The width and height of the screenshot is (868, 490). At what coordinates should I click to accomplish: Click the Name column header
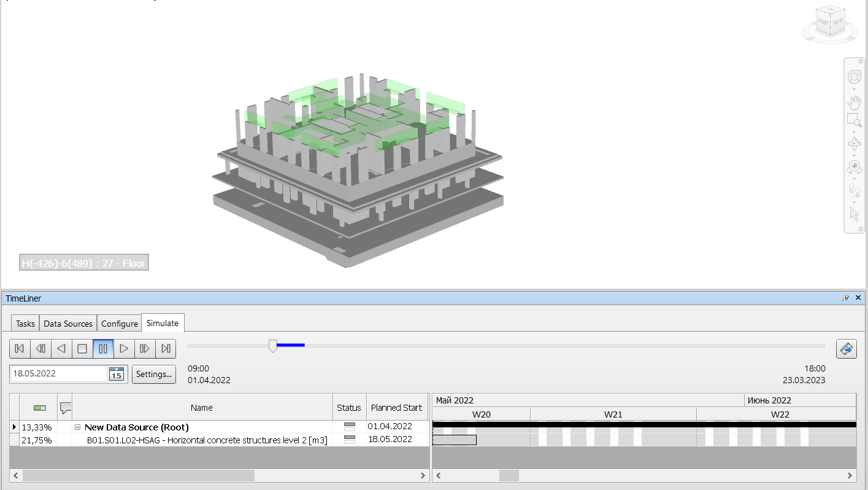tap(202, 408)
